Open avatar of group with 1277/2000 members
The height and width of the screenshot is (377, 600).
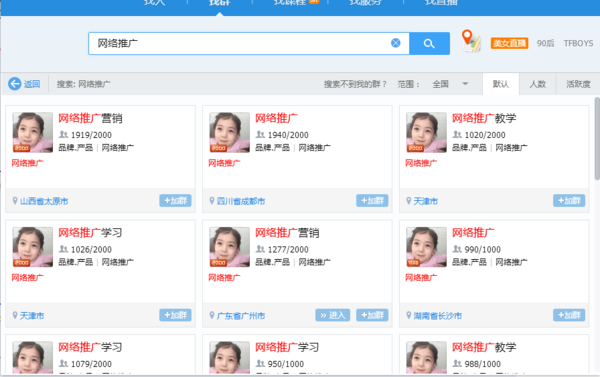[x=230, y=247]
